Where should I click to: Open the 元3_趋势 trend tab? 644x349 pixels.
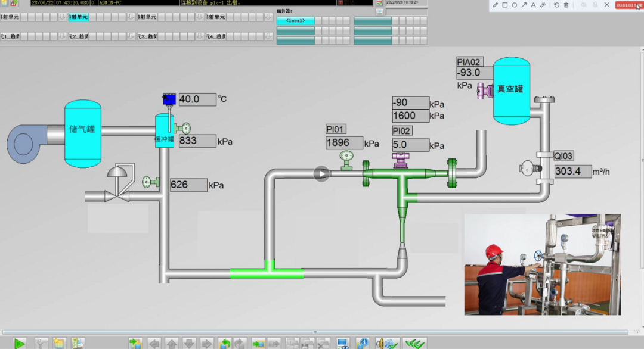tap(147, 37)
